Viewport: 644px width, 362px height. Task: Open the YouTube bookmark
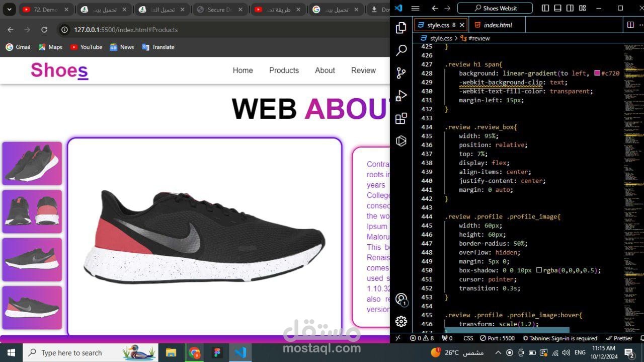86,47
